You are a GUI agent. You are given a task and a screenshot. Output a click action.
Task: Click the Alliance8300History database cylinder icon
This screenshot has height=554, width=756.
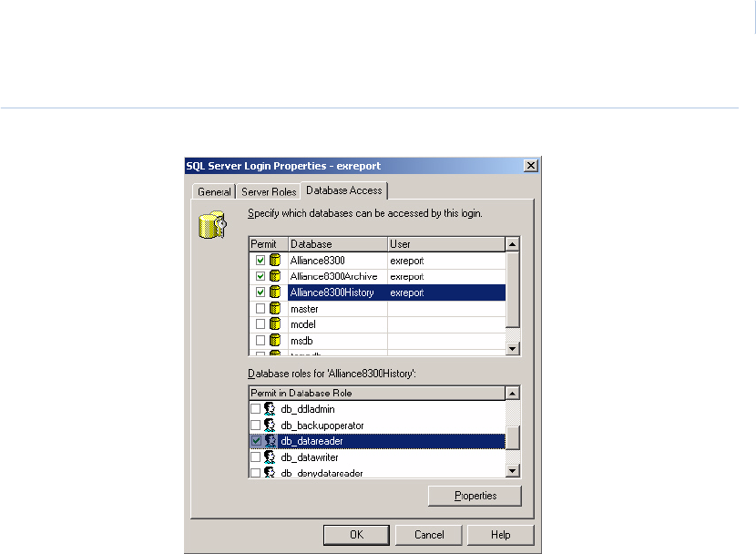(275, 292)
